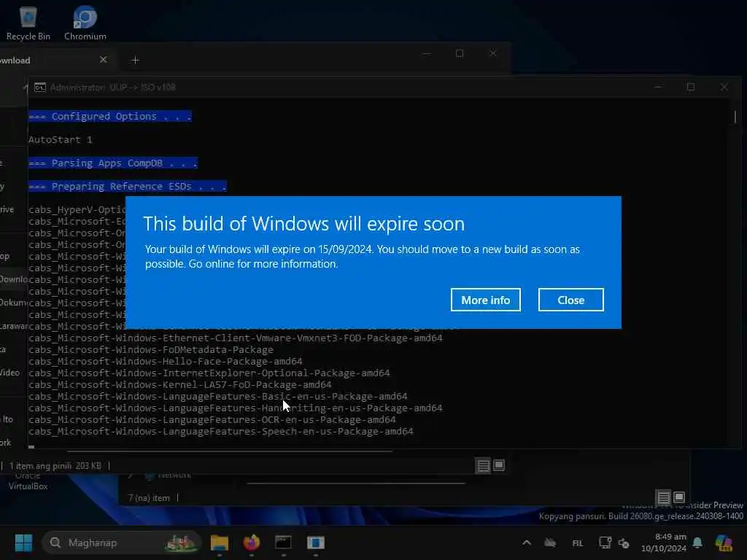
Task: Click the InternetExplorer-Optional-Package line
Action: pos(209,373)
